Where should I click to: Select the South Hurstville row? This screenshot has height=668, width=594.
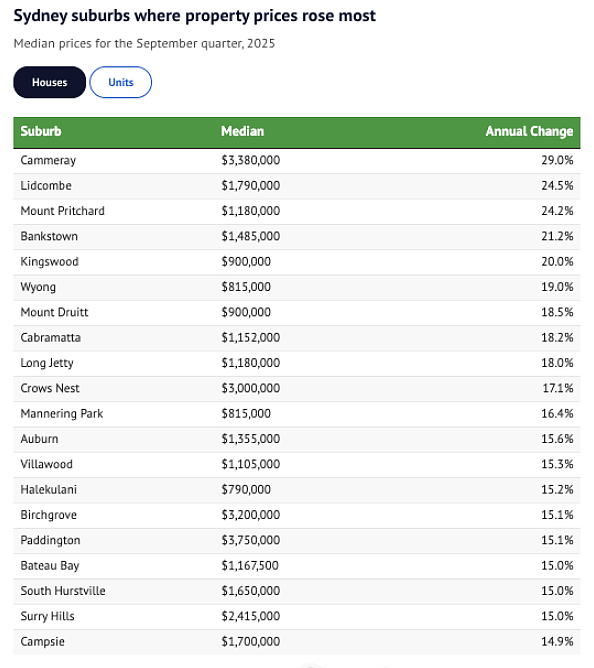[x=297, y=591]
